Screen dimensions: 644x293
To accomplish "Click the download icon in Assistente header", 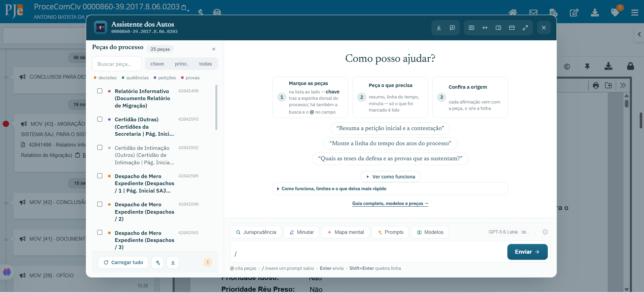I will (x=439, y=28).
